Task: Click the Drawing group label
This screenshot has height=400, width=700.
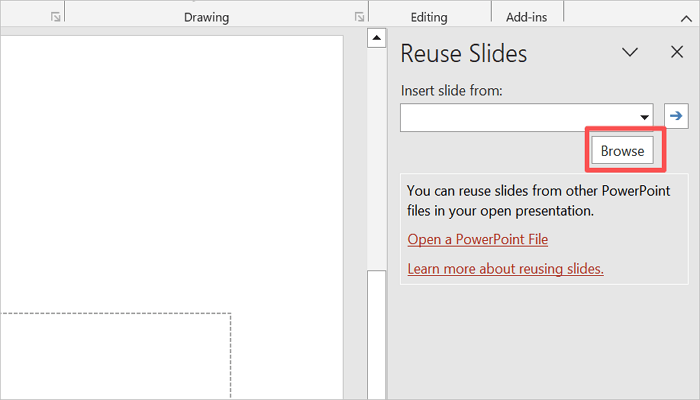Action: [x=206, y=17]
